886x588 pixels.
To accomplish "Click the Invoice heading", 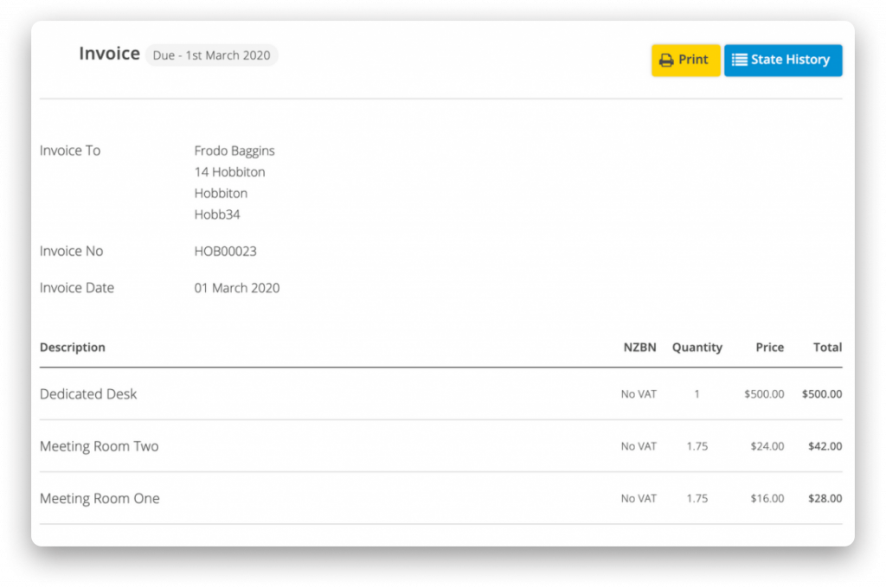I will (109, 54).
